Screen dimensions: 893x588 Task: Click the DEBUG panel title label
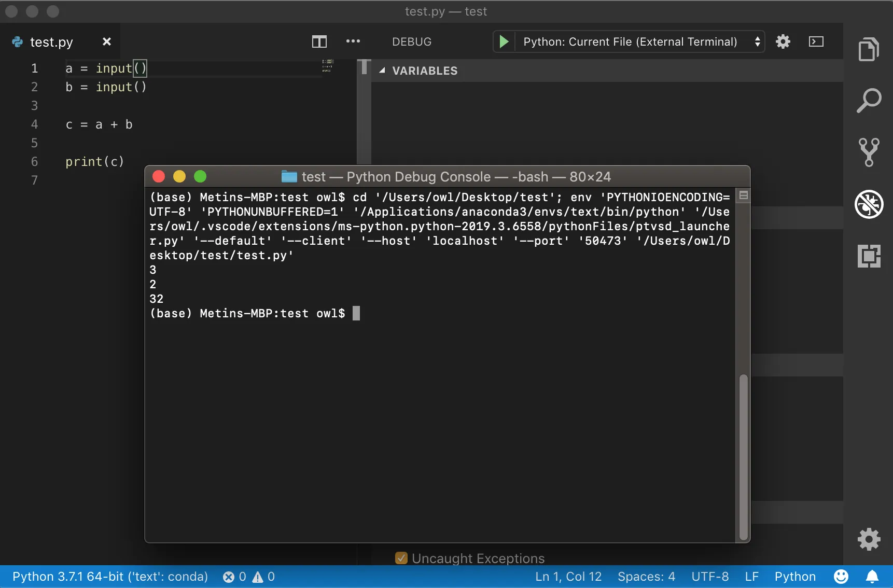[x=412, y=41]
